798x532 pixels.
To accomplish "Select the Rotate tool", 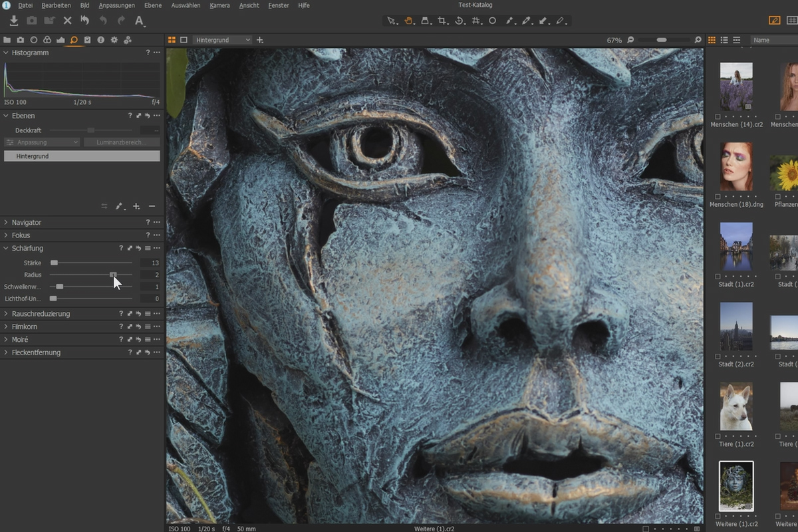I will 459,21.
